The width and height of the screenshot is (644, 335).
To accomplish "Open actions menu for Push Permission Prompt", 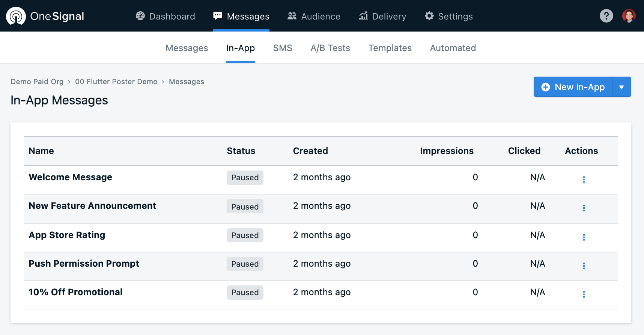I will (x=584, y=266).
